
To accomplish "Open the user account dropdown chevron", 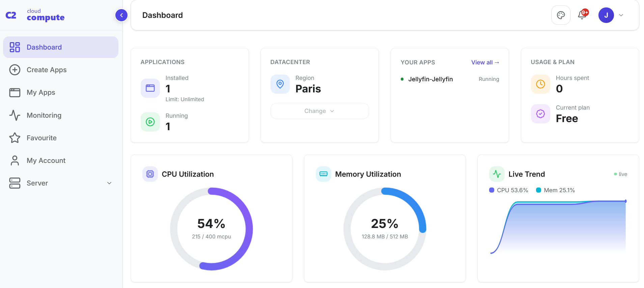I will click(621, 15).
